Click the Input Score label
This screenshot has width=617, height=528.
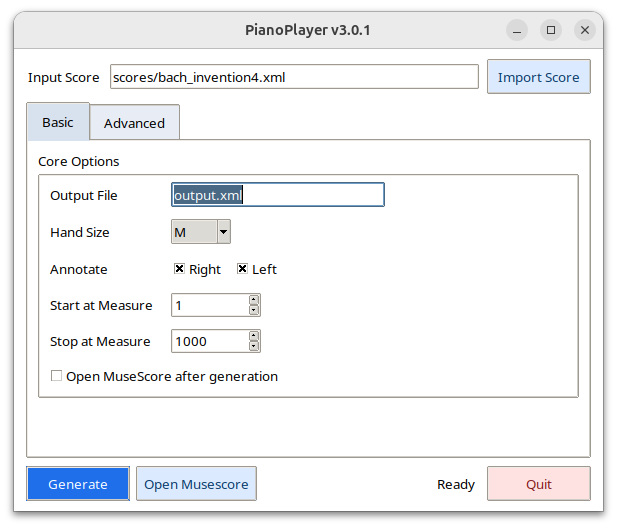click(64, 78)
